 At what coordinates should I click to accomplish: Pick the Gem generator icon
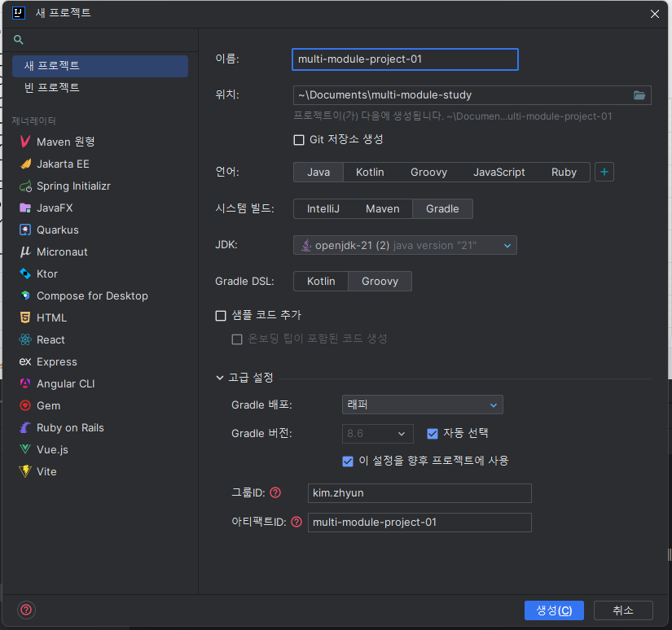click(x=25, y=405)
